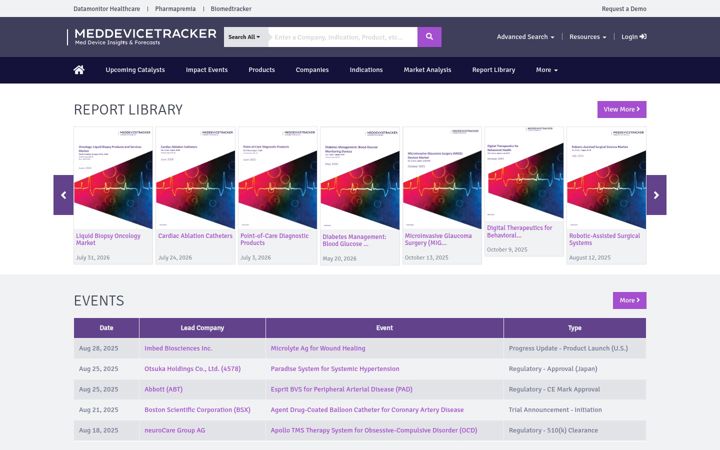
Task: Click the Cardiac Ablation Catheters title link
Action: (x=195, y=236)
